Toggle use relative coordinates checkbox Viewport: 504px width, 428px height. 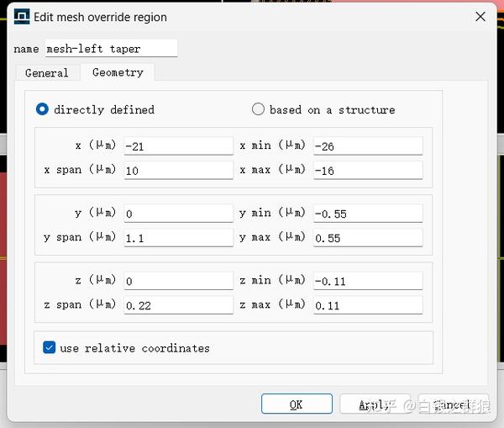50,347
